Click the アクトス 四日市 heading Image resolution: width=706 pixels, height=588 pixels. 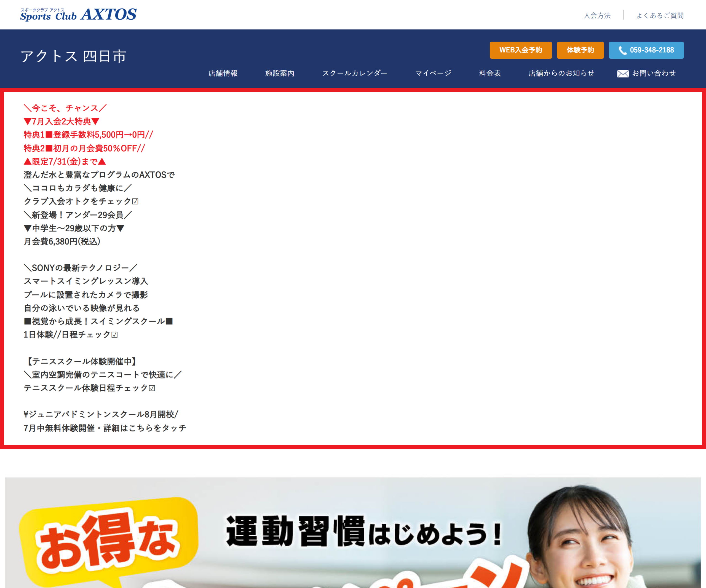click(x=73, y=56)
